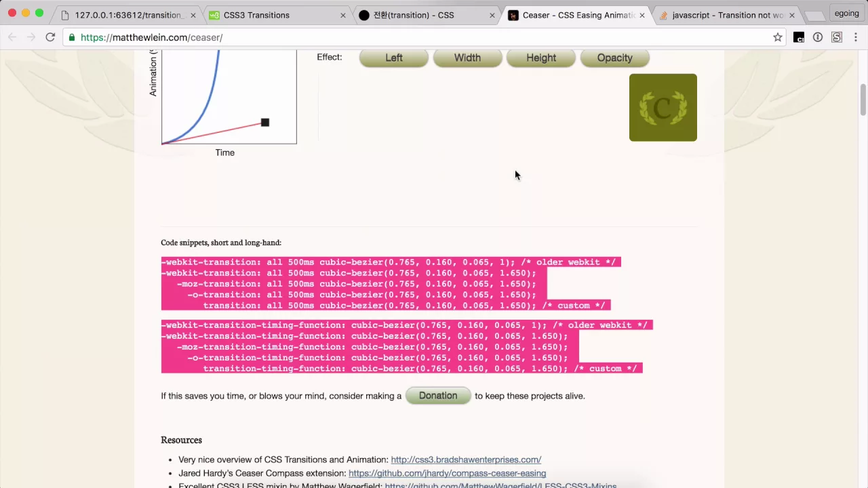Click the green lock secure-site icon

point(72,37)
